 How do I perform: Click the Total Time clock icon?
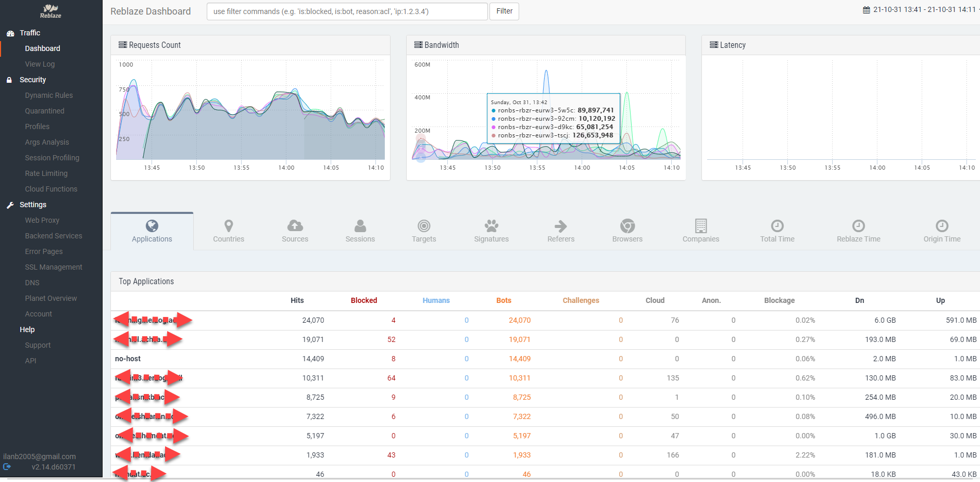[777, 226]
